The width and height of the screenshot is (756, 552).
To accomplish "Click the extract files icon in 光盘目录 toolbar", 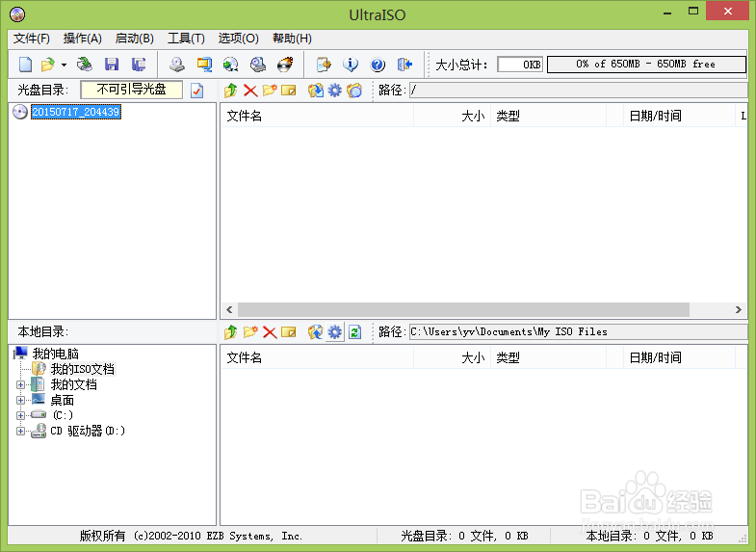I will (316, 91).
